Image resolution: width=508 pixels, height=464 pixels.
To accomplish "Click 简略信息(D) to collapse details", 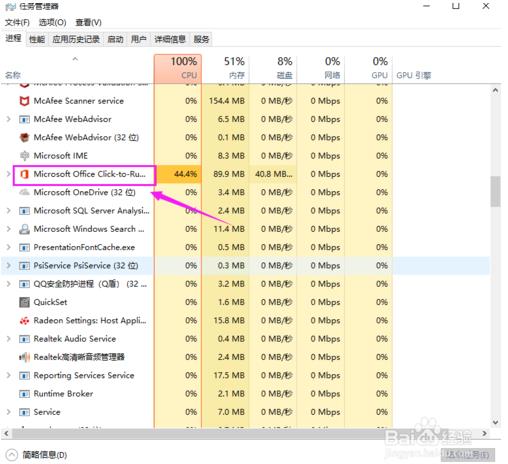I will pyautogui.click(x=37, y=455).
